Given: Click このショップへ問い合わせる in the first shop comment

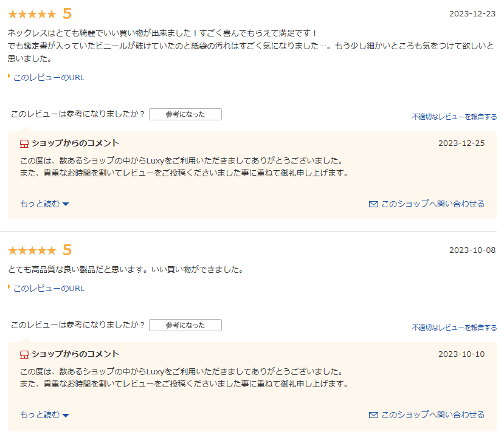Looking at the screenshot, I should pyautogui.click(x=432, y=204).
